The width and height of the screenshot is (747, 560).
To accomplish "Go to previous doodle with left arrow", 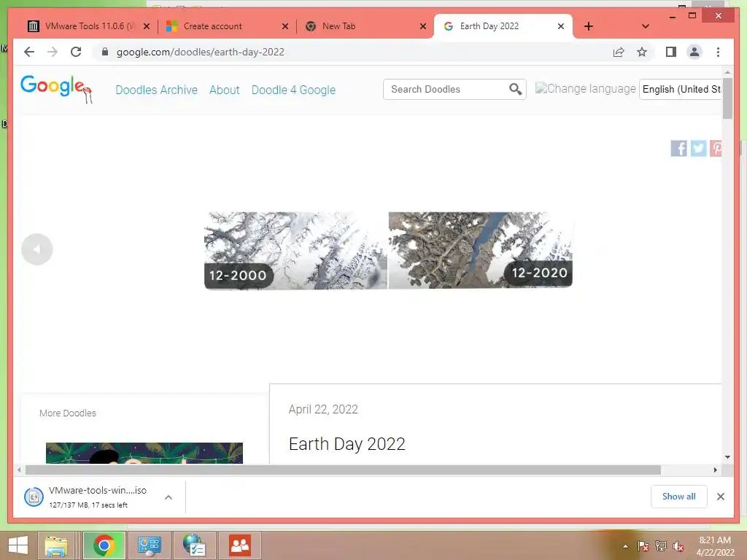I will tap(36, 249).
